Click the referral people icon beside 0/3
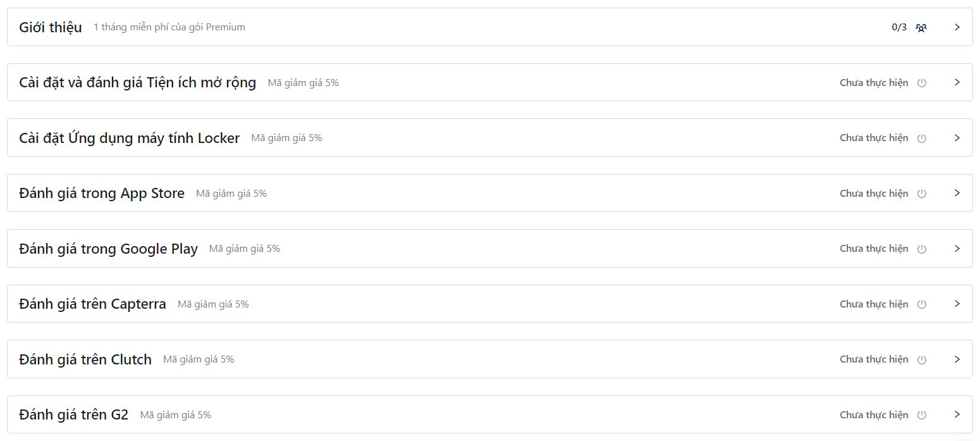Image resolution: width=980 pixels, height=441 pixels. pyautogui.click(x=921, y=27)
